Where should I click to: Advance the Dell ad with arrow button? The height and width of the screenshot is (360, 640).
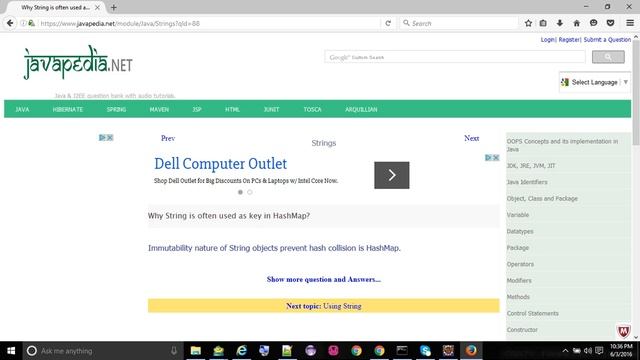[391, 175]
